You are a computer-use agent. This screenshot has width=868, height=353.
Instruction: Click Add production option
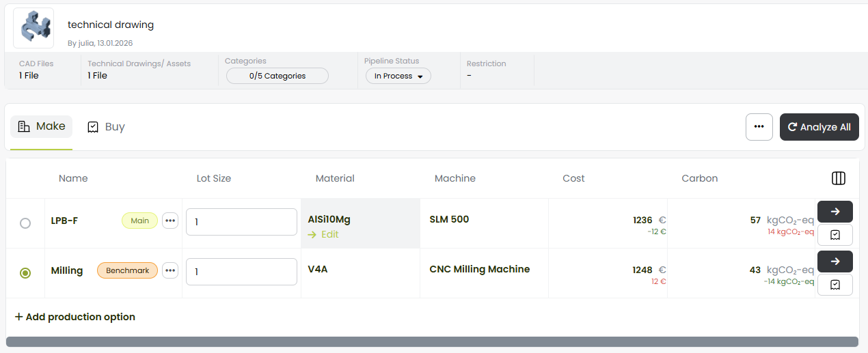[75, 317]
